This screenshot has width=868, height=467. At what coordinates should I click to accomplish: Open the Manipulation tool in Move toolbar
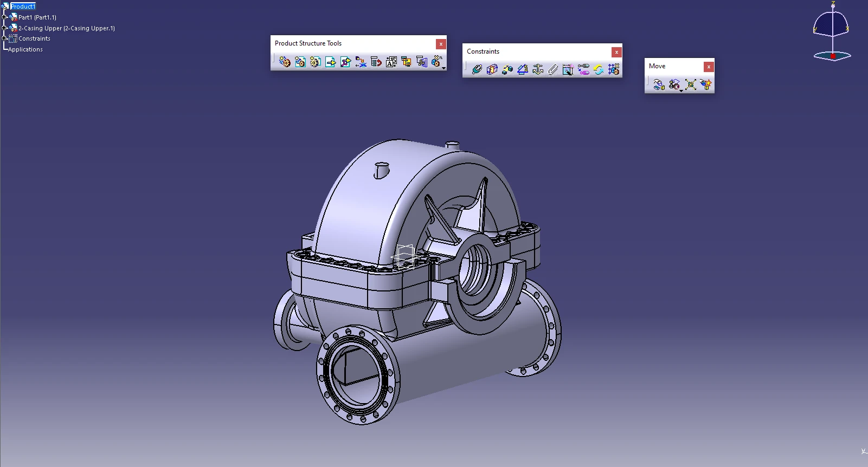point(659,85)
